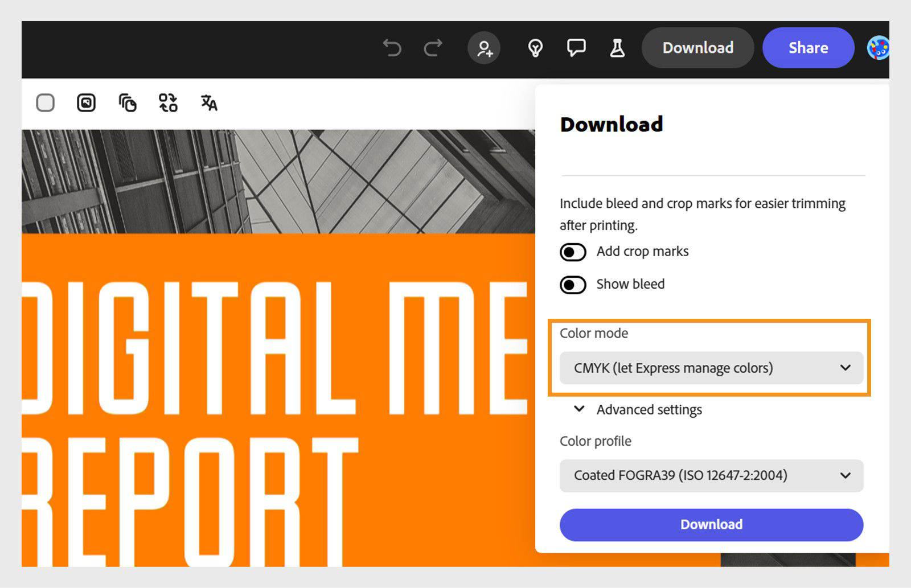Open the invite collaborators icon
This screenshot has width=911, height=588.
coord(484,48)
